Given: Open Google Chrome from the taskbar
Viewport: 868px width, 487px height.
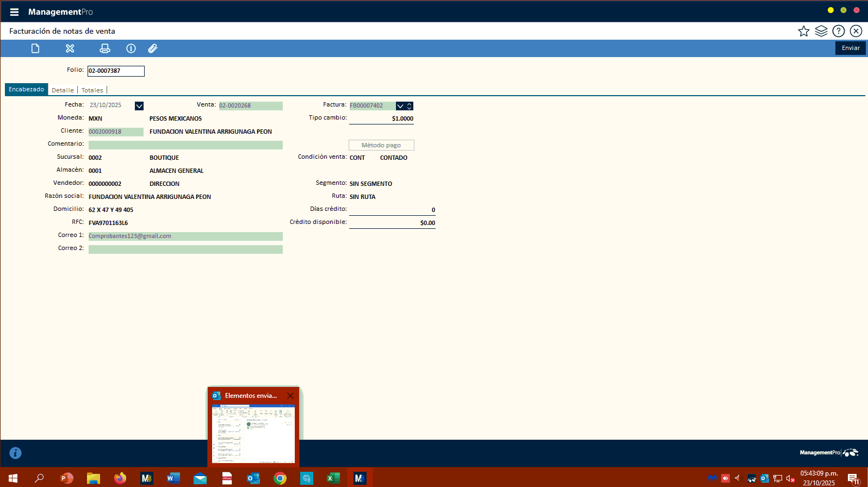Looking at the screenshot, I should (280, 478).
